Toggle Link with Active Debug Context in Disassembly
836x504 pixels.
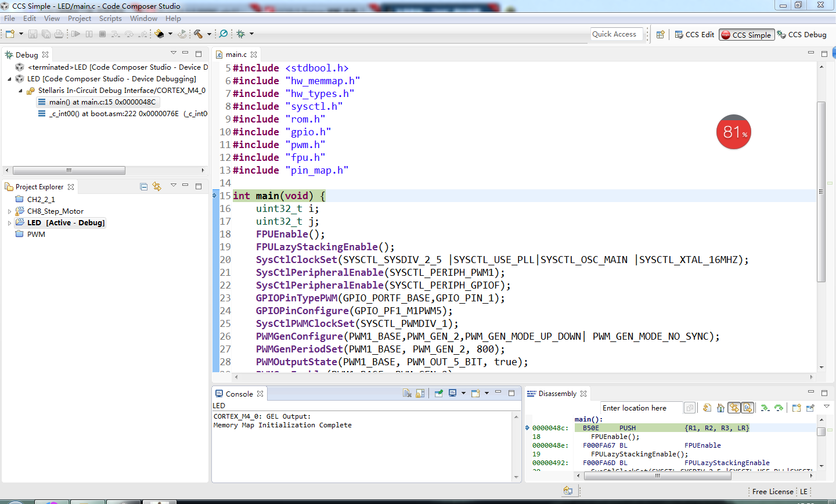(x=734, y=408)
